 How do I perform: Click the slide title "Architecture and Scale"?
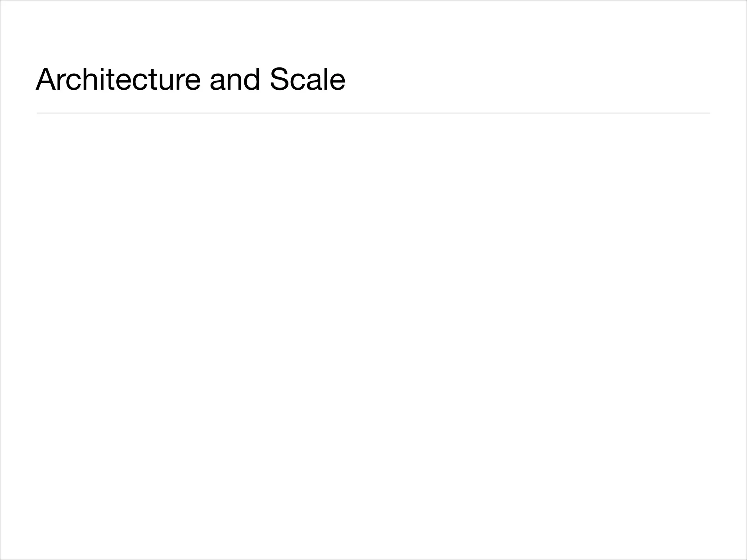(x=190, y=79)
